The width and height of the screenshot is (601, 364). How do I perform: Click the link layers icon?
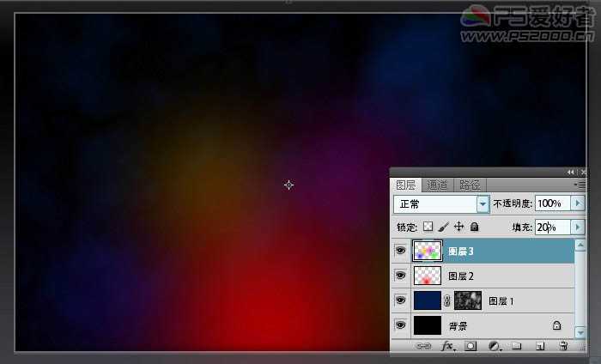point(423,346)
